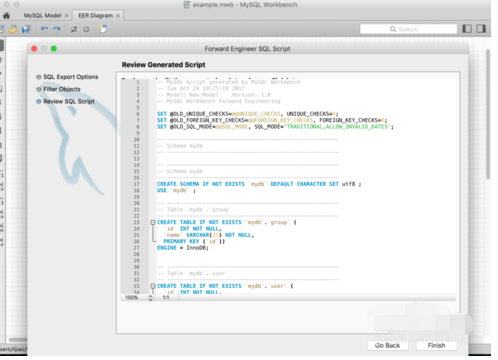Switch to the MySQL Model tab
Image resolution: width=498 pixels, height=360 pixels.
point(42,16)
